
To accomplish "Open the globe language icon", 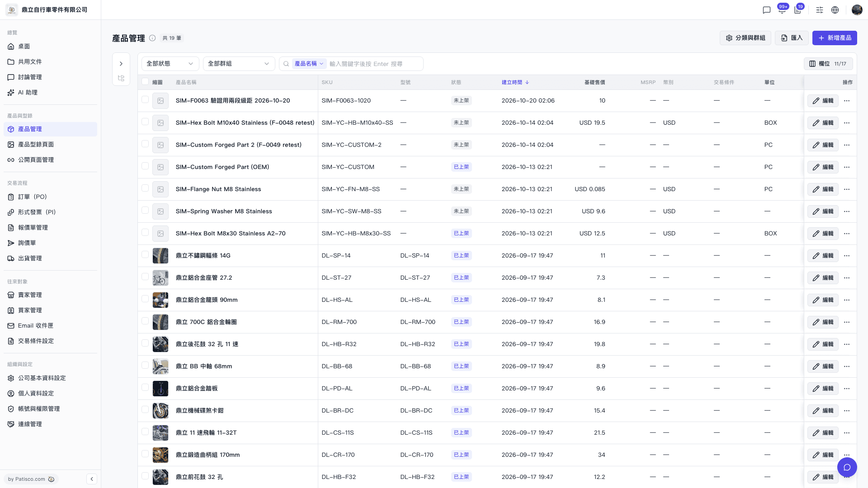I will pyautogui.click(x=835, y=10).
